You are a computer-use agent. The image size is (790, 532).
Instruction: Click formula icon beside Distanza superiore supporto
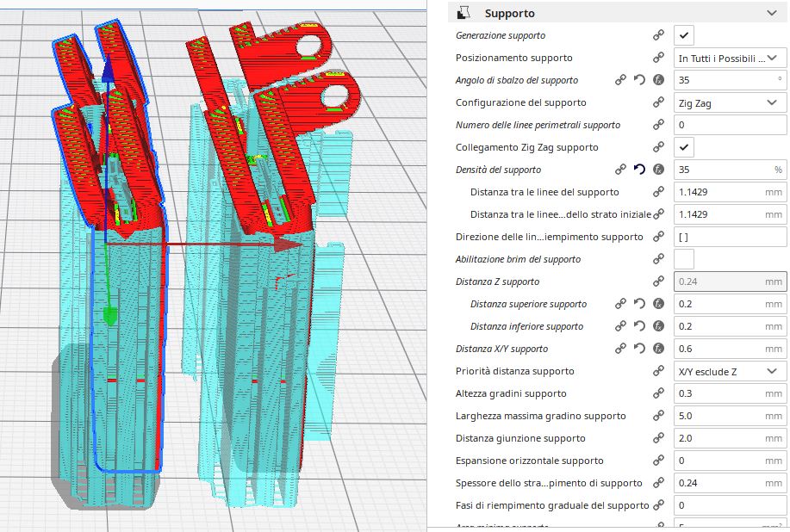coord(658,304)
